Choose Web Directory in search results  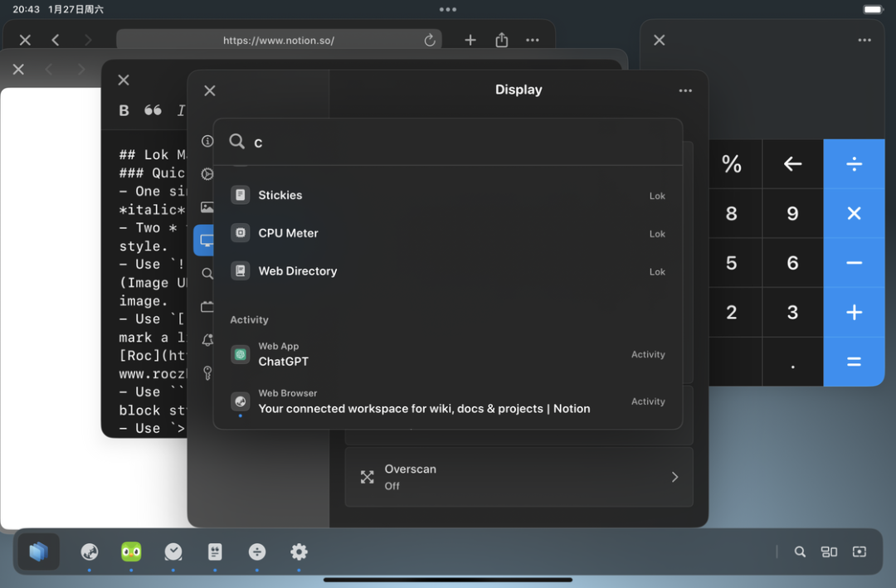tap(448, 271)
